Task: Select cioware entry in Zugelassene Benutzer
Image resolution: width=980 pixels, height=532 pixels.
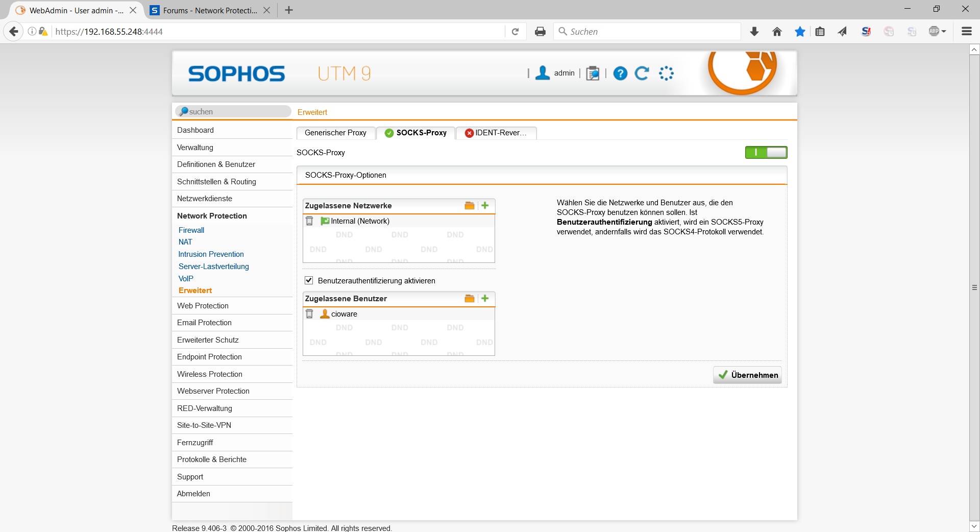Action: pyautogui.click(x=399, y=314)
